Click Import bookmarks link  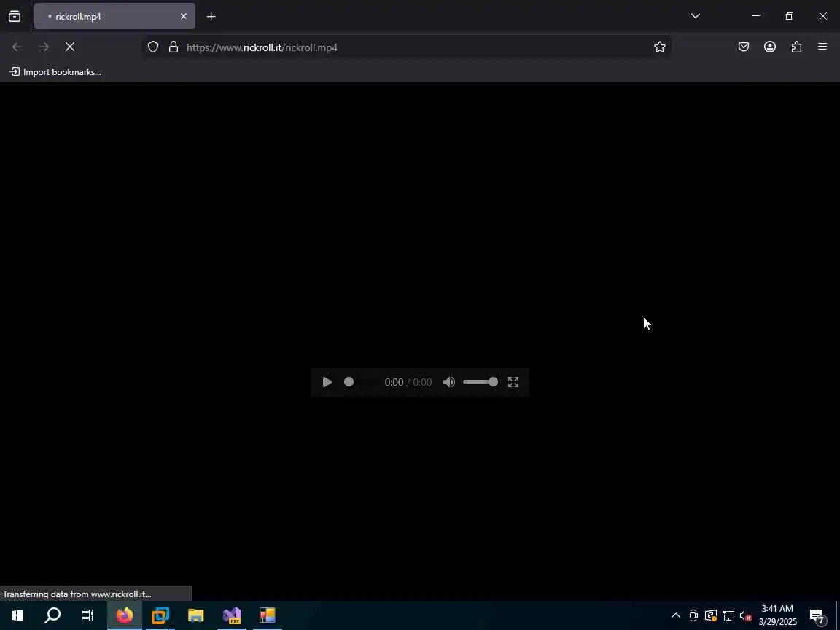pos(55,71)
